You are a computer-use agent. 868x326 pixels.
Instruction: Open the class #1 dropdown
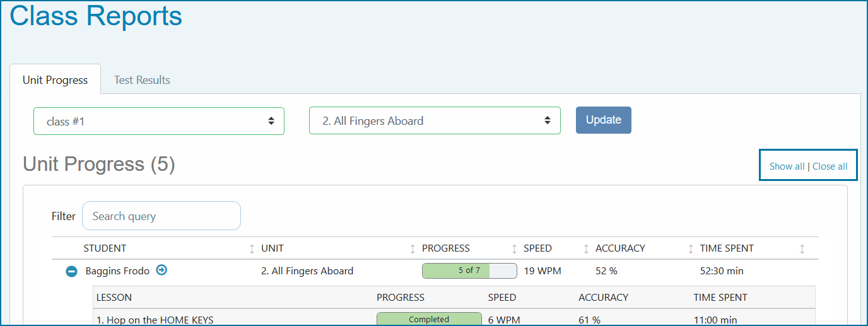click(x=159, y=121)
